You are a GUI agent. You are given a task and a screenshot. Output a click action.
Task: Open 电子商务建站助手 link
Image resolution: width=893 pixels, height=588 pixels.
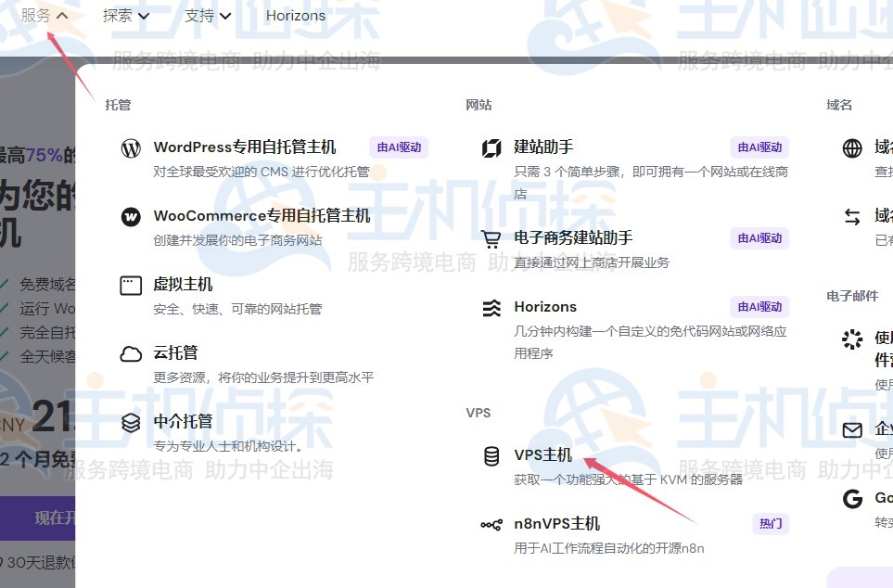coord(573,237)
